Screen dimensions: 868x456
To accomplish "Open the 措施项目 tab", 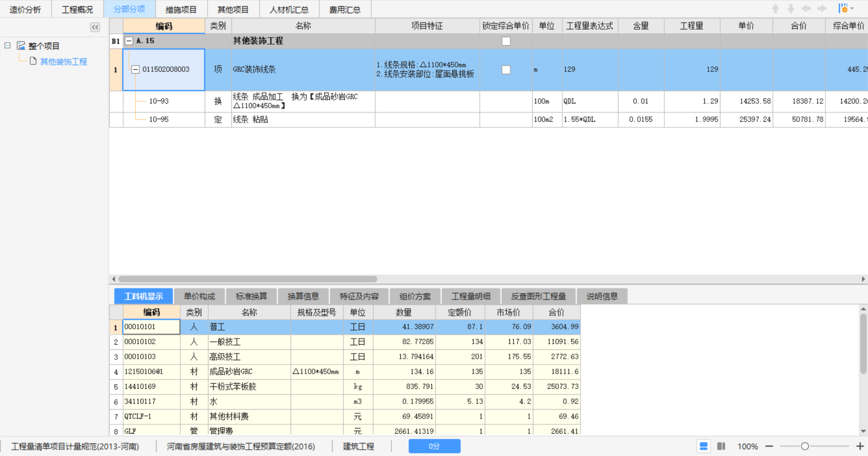I will (x=181, y=9).
